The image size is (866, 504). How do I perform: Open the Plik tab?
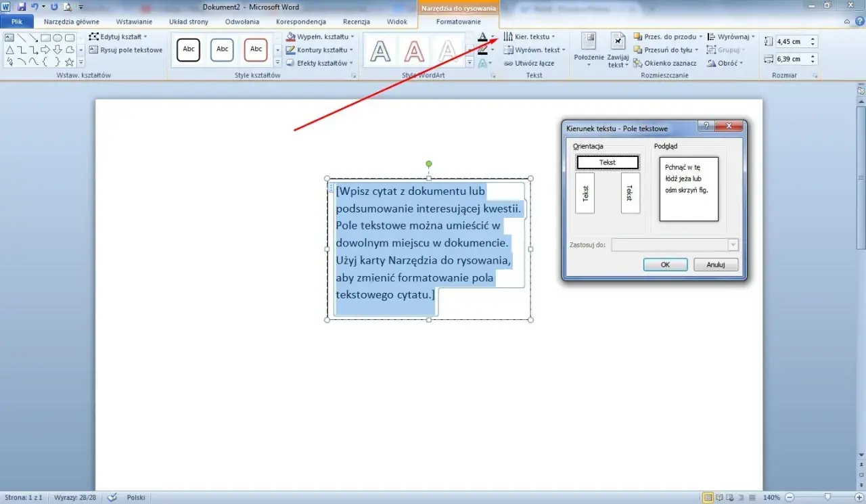17,22
